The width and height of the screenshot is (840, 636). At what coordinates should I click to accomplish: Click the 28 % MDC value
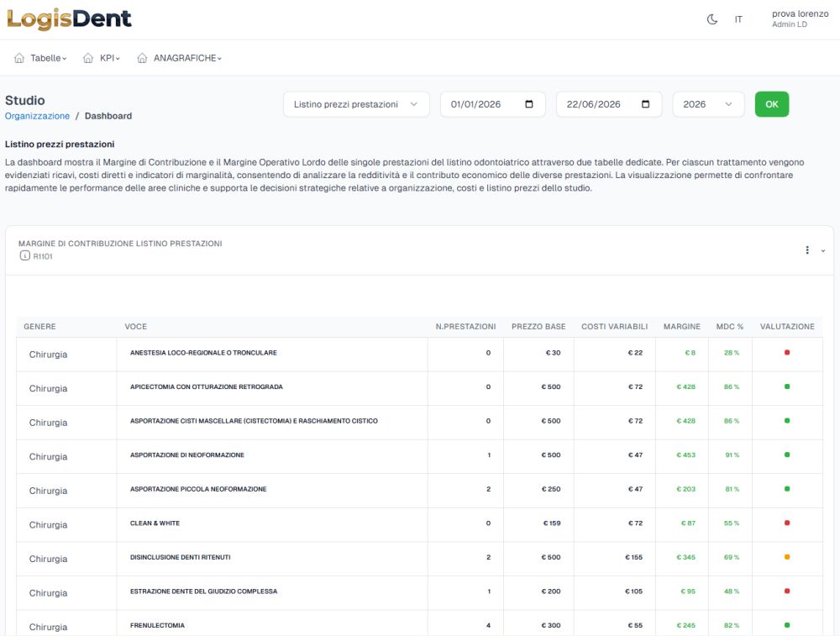732,353
